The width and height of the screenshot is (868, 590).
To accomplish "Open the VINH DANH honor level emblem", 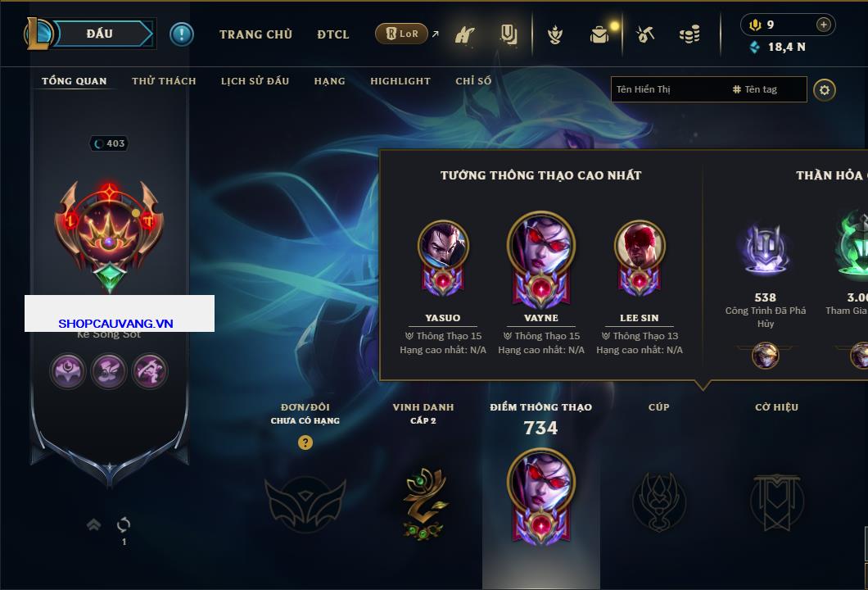I will tap(423, 504).
